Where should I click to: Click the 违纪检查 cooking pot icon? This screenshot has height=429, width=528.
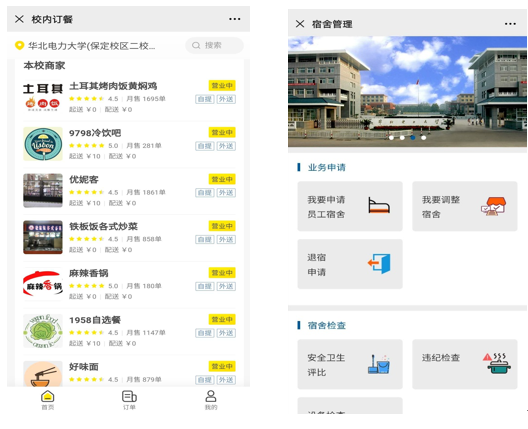point(497,363)
